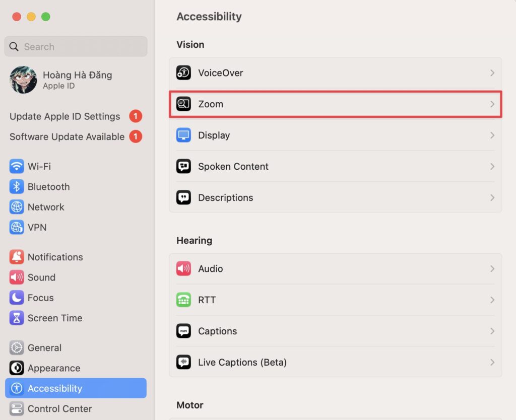Viewport: 516px width, 420px height.
Task: Select Control Center in the sidebar
Action: [76, 408]
